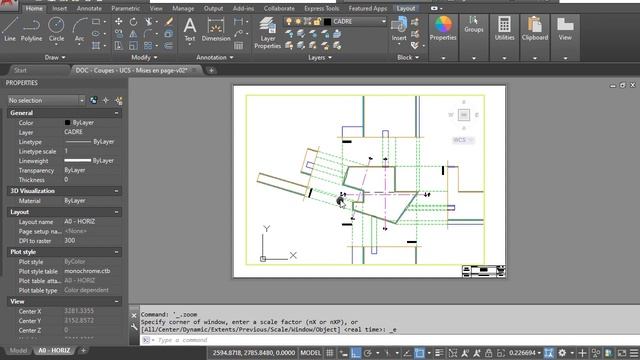Insert a Table from Annotation panel
The height and width of the screenshot is (360, 640).
(238, 46)
